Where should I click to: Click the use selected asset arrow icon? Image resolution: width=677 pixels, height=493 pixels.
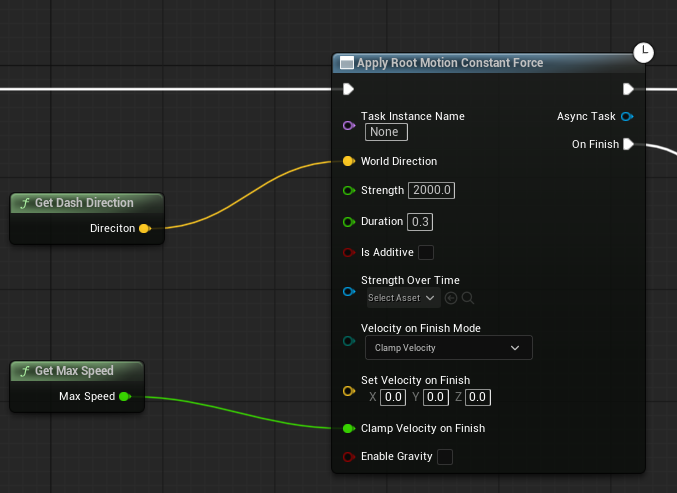tap(451, 298)
